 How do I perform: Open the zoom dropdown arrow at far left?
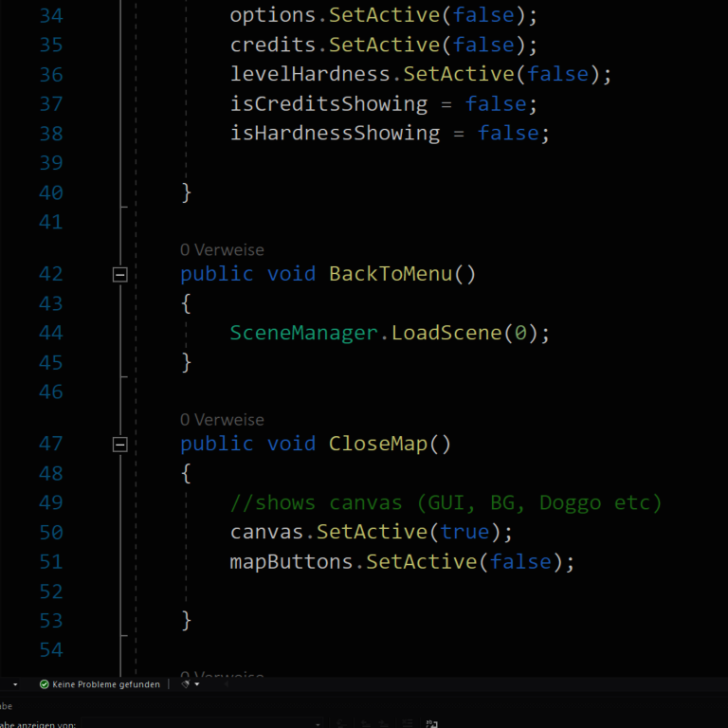[x=14, y=684]
